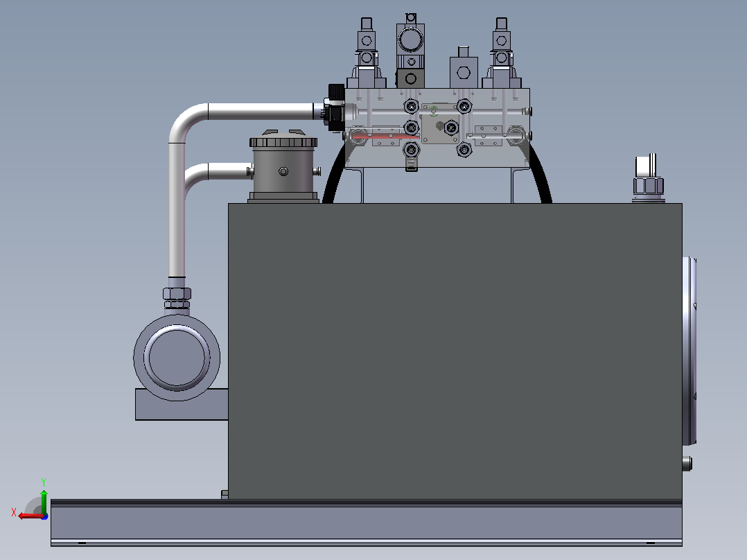This screenshot has height=560, width=747.
Task: Select the round motor end cap
Action: (x=177, y=358)
